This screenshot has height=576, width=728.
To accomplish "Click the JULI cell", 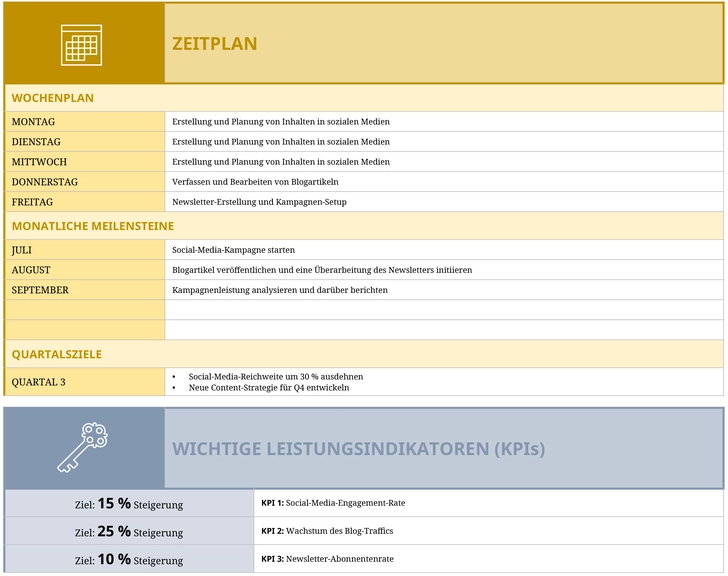I will point(84,250).
